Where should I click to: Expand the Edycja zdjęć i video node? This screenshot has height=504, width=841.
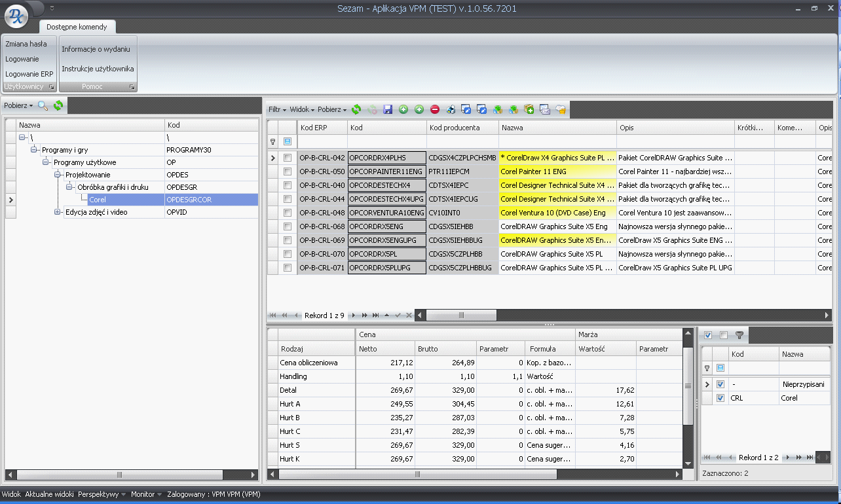(x=58, y=212)
